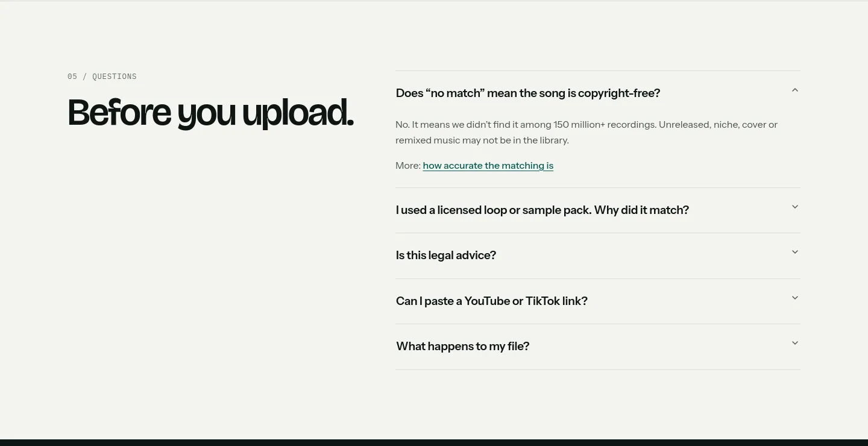Click the "Before you upload." heading
This screenshot has width=868, height=446.
click(x=210, y=113)
